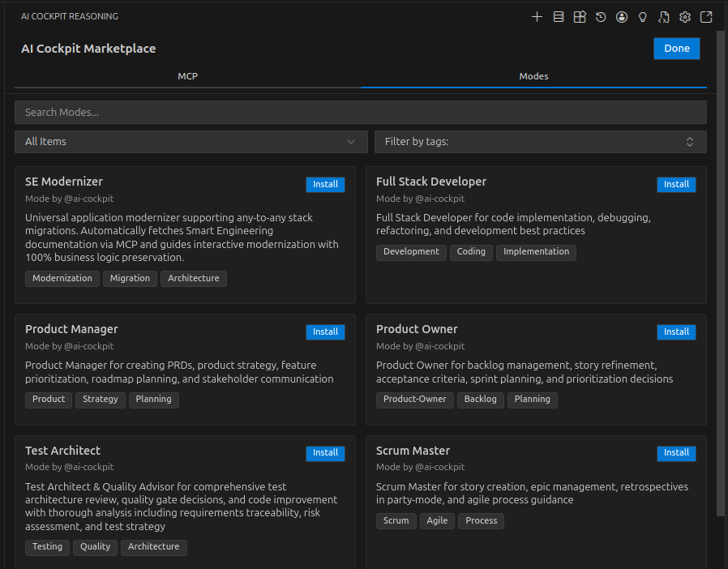The width and height of the screenshot is (728, 569).
Task: Click inside the Search Modes field
Action: [x=361, y=112]
